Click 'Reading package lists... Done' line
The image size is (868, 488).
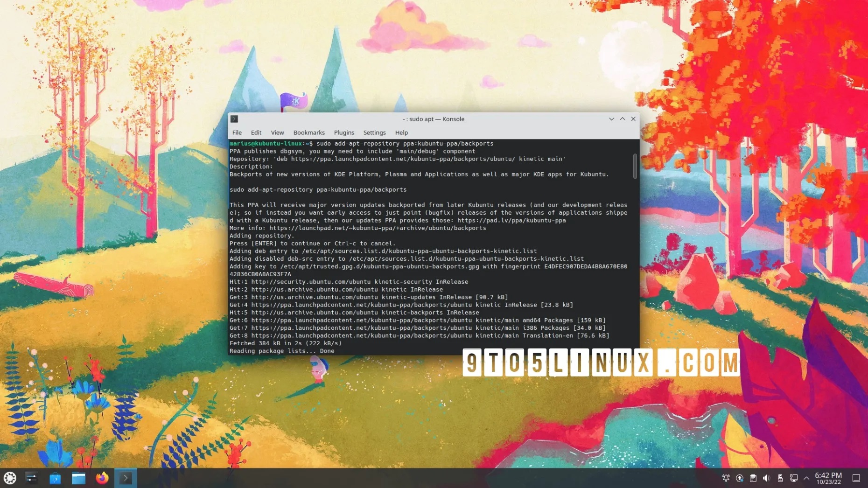pos(282,351)
